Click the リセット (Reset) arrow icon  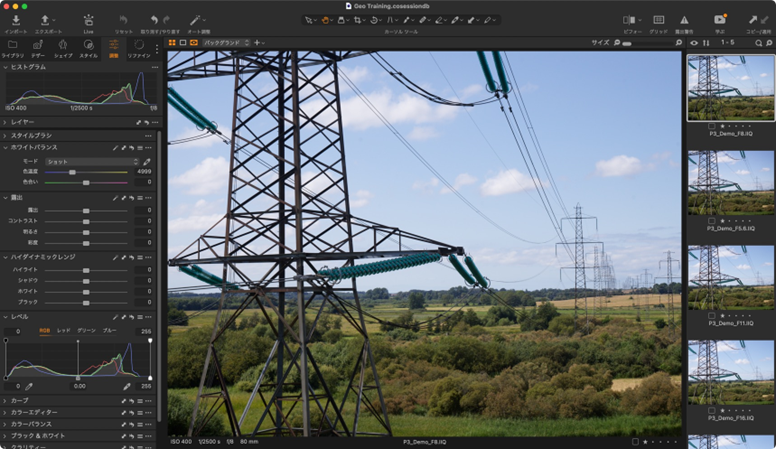point(123,20)
